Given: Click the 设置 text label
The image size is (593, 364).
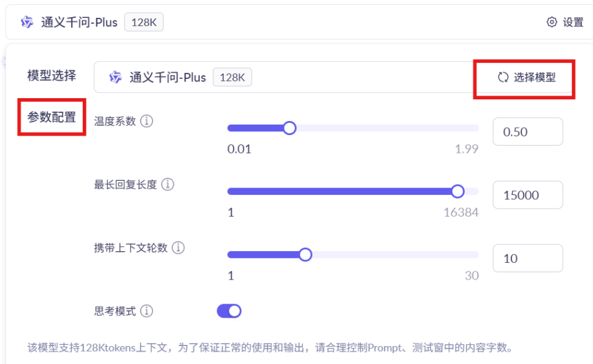Looking at the screenshot, I should [573, 22].
